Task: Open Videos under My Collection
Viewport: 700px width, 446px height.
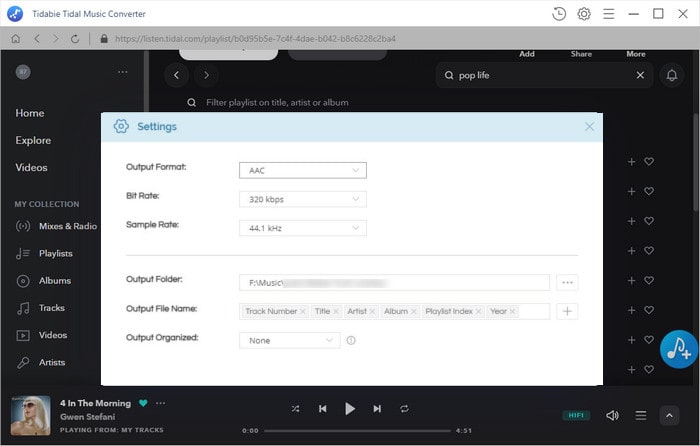Action: [x=42, y=335]
